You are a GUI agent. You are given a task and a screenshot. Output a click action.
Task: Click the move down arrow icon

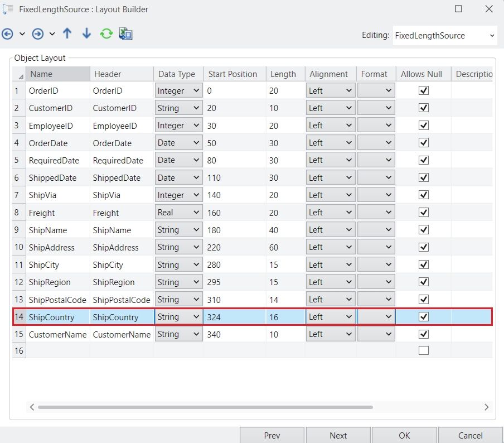click(x=86, y=33)
